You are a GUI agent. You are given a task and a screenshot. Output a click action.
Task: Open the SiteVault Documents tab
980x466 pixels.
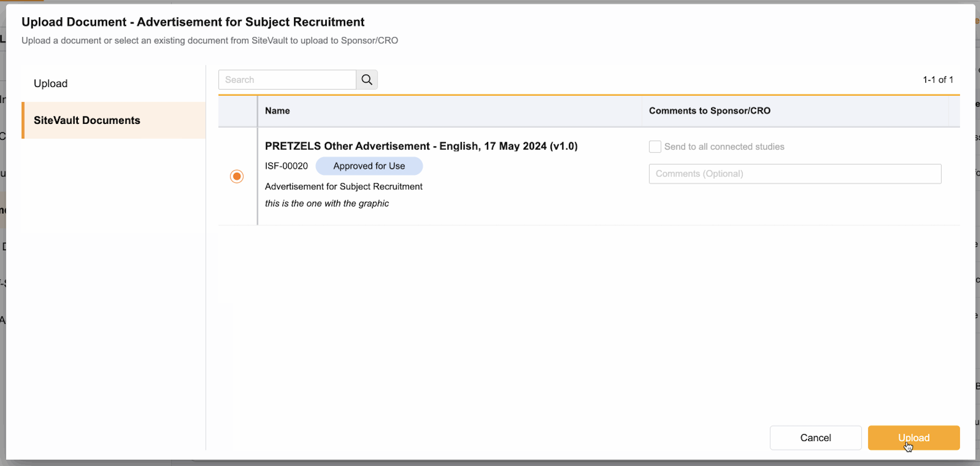point(87,120)
